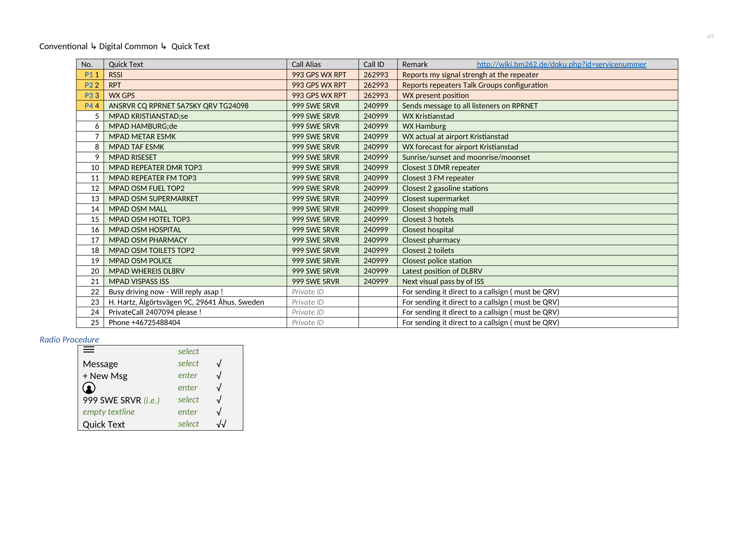Click the 'Radio Procedure' heading
This screenshot has width=756, height=535.
69,340
